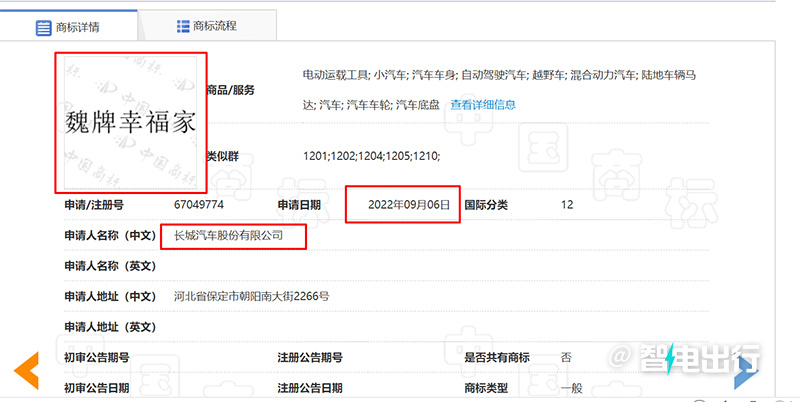Open the 查看详细信息 link
This screenshot has height=402, width=800.
[x=483, y=105]
